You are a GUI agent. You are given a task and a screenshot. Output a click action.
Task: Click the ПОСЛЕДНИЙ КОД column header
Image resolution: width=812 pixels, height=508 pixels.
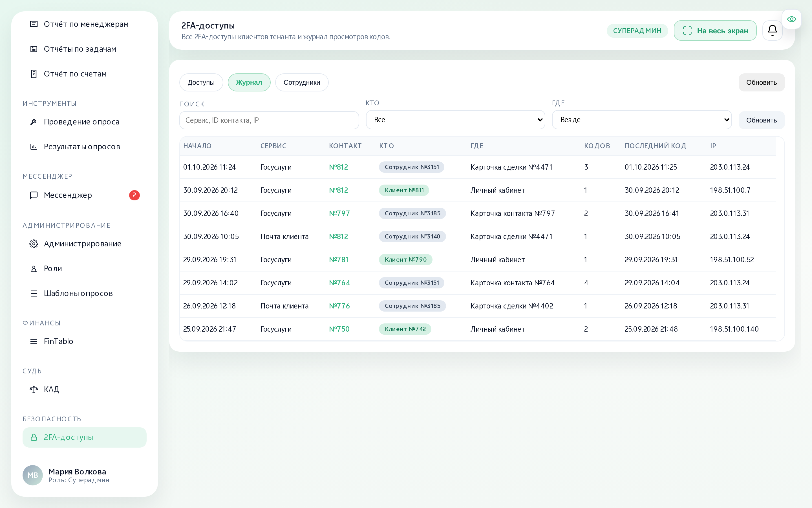[655, 146]
